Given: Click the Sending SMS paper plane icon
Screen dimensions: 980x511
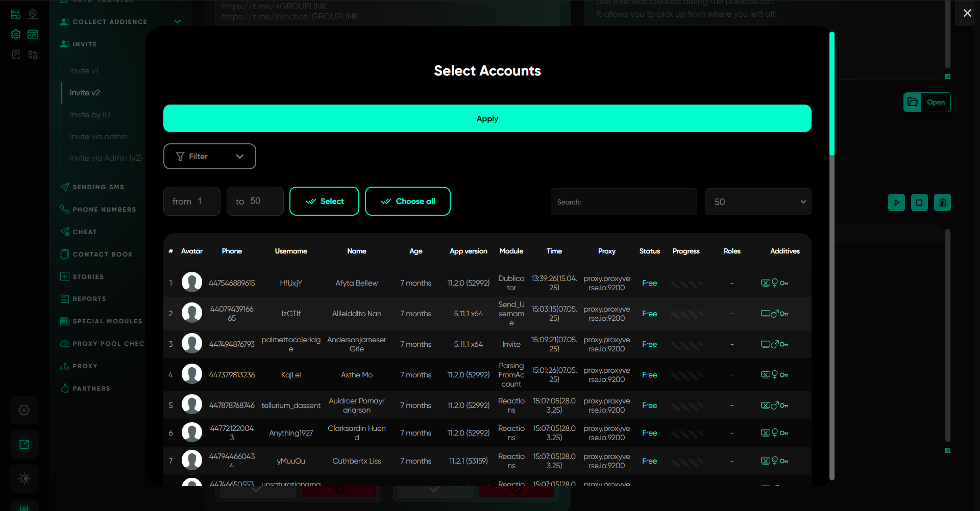Looking at the screenshot, I should pyautogui.click(x=65, y=187).
